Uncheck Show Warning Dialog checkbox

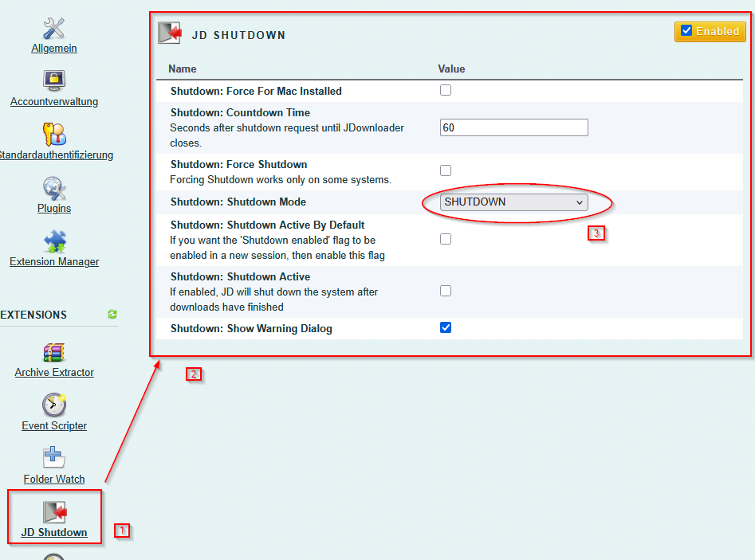tap(446, 327)
